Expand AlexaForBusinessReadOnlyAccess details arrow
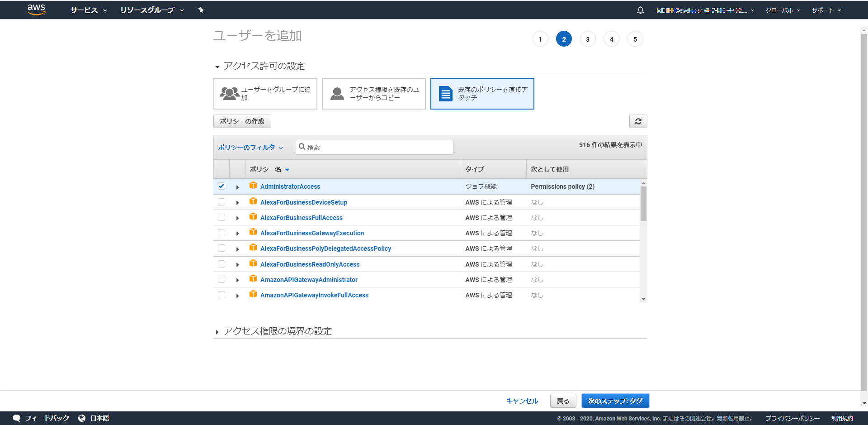Viewport: 868px width, 425px height. (237, 265)
